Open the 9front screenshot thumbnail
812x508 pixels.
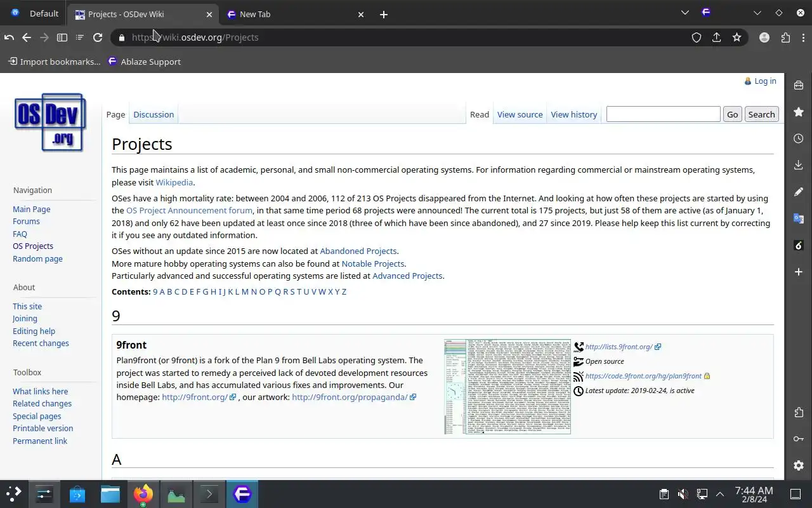tap(507, 386)
